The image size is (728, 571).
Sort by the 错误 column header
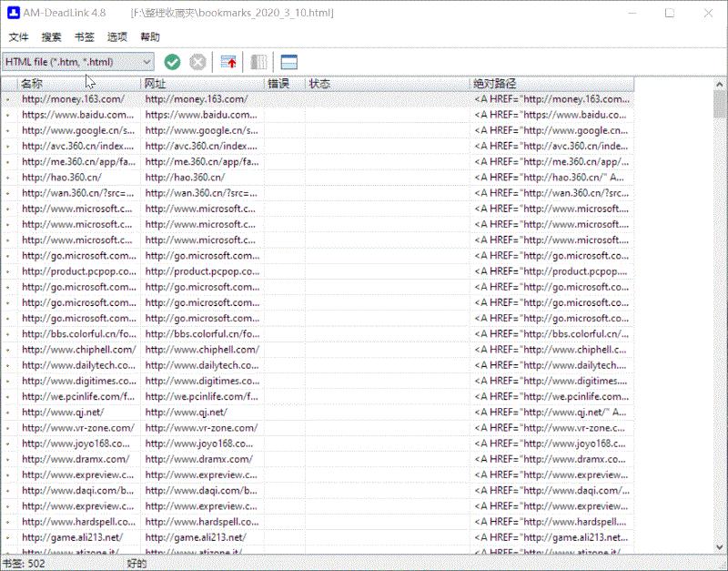pyautogui.click(x=284, y=84)
